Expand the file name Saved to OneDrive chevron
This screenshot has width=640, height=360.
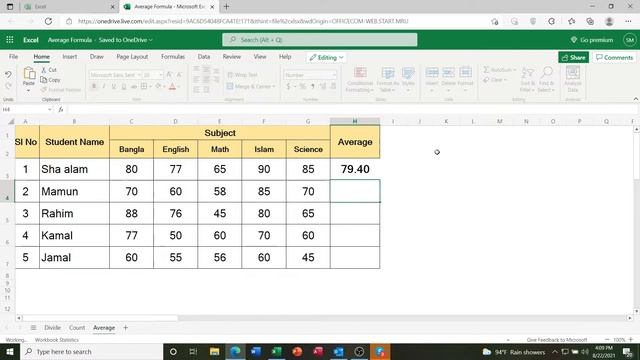coord(151,40)
